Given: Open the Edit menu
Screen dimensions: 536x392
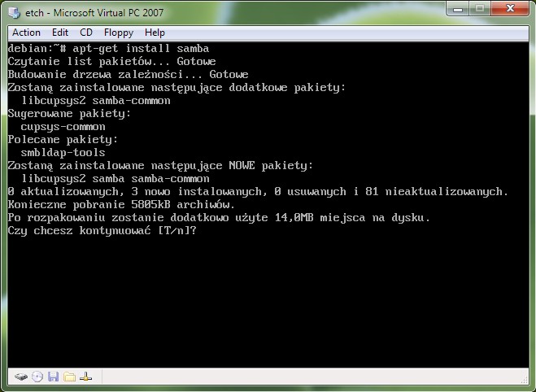Looking at the screenshot, I should click(60, 33).
